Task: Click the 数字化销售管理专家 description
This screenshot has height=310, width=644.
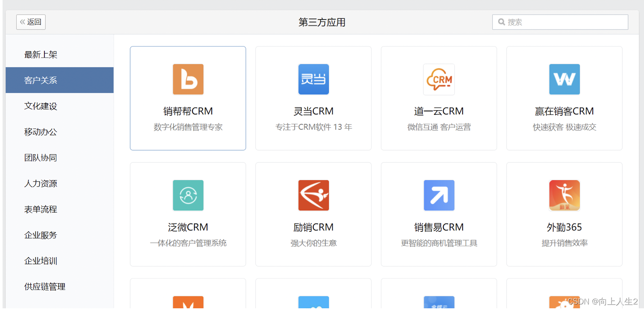Action: (x=188, y=127)
